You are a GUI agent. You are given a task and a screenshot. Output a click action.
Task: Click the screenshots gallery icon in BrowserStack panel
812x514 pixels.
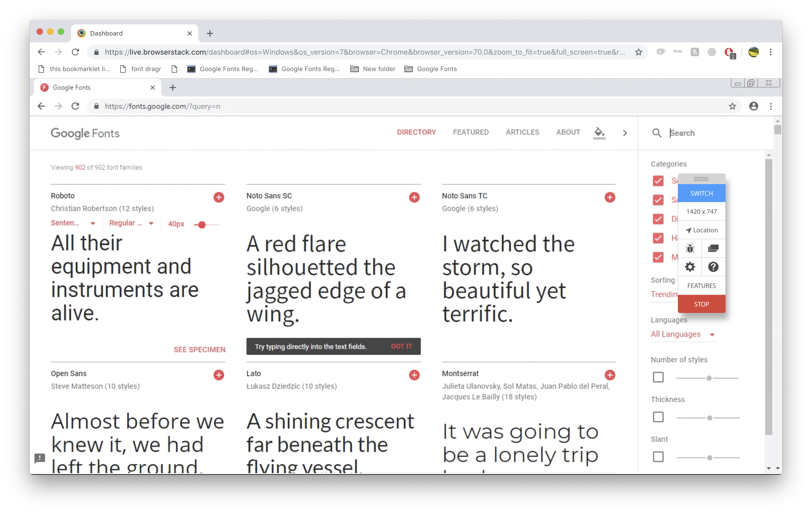click(x=713, y=249)
